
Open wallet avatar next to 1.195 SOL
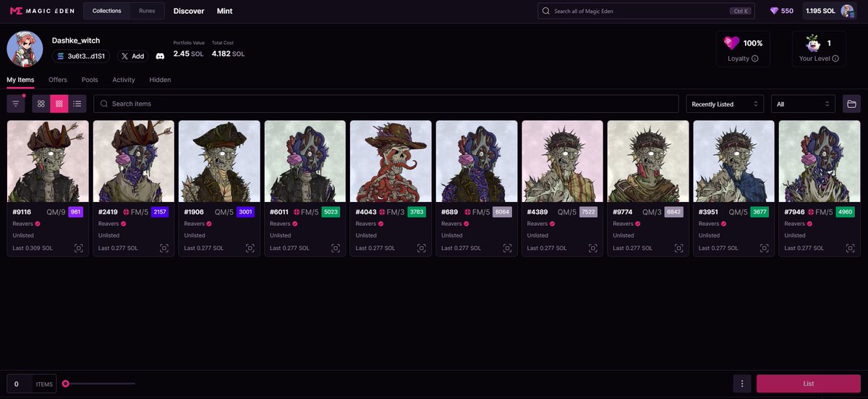coord(847,11)
